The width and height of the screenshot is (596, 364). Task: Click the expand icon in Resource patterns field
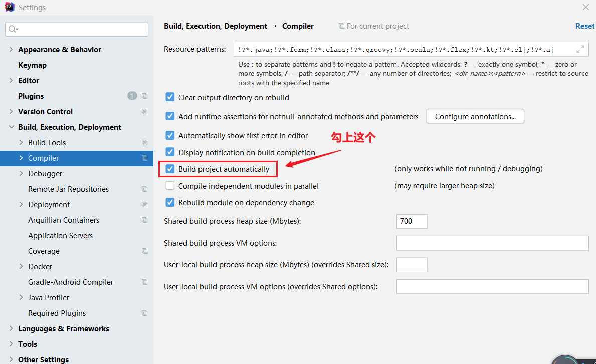point(580,49)
